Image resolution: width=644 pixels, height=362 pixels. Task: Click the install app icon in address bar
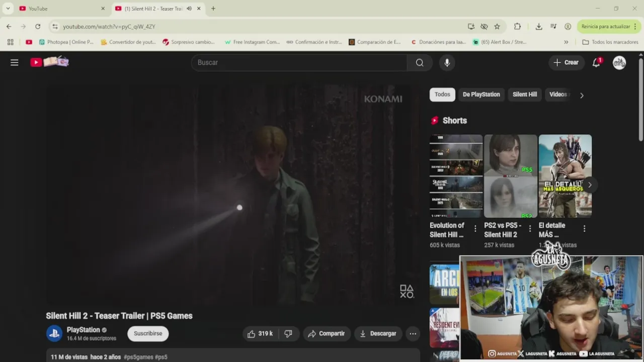pos(471,26)
